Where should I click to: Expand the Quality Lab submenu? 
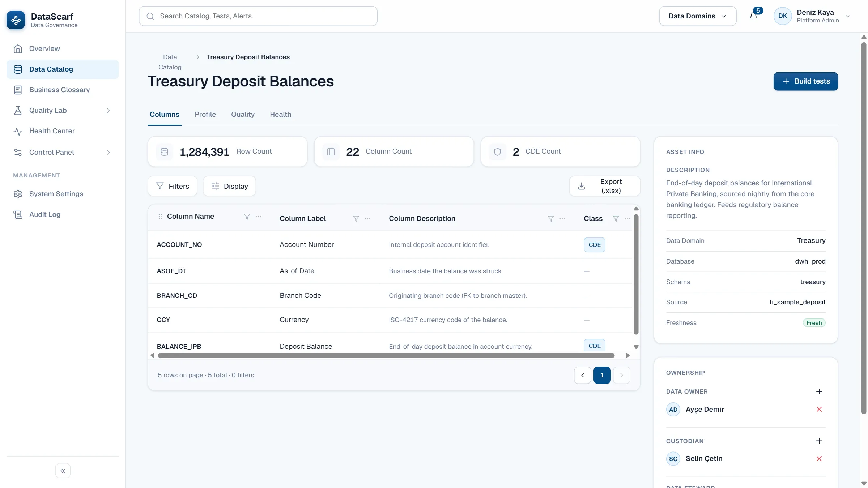[108, 110]
